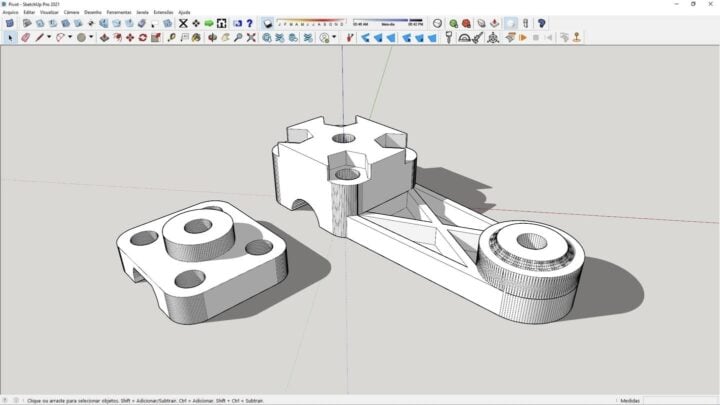Image resolution: width=720 pixels, height=405 pixels.
Task: Activate the Orbit tool
Action: pyautogui.click(x=212, y=38)
